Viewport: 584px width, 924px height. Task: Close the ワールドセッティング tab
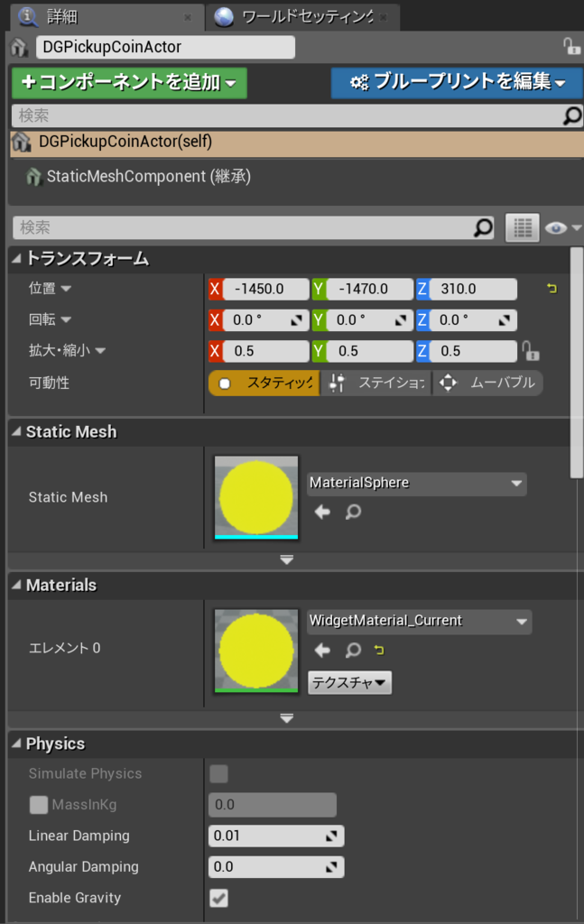pos(383,18)
